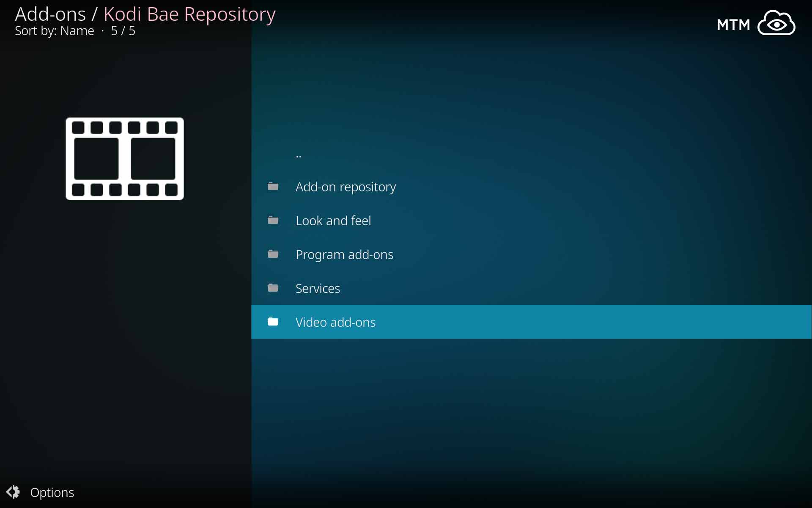The width and height of the screenshot is (812, 508).
Task: Open Add-on repository category
Action: point(531,186)
